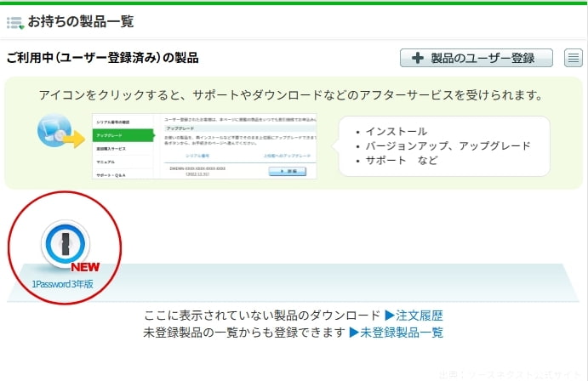Click the NEW badge on 1Password
588x381 pixels.
(x=85, y=267)
